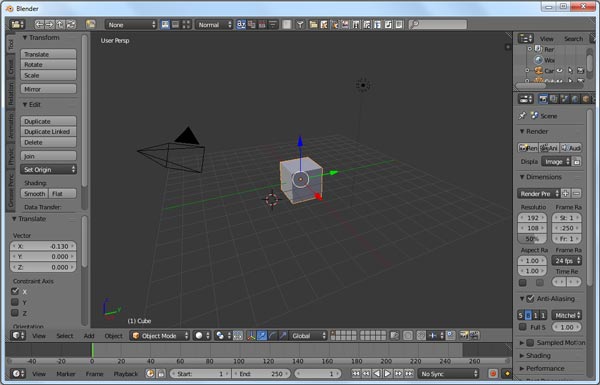
Task: Open the Normal display size dropdown
Action: coord(214,24)
